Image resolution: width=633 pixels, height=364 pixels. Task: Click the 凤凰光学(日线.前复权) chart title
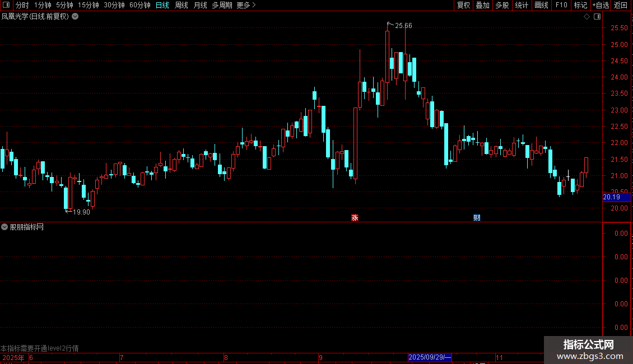pos(35,17)
